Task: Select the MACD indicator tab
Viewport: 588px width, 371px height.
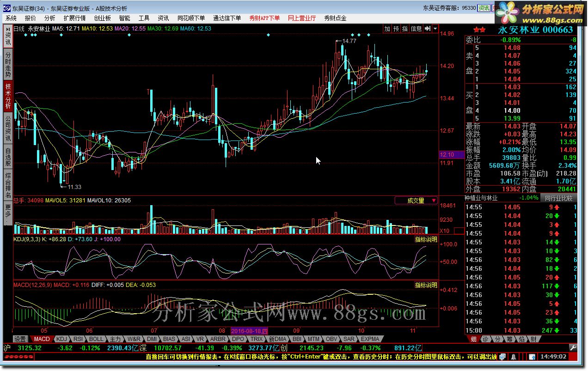Action: point(42,339)
